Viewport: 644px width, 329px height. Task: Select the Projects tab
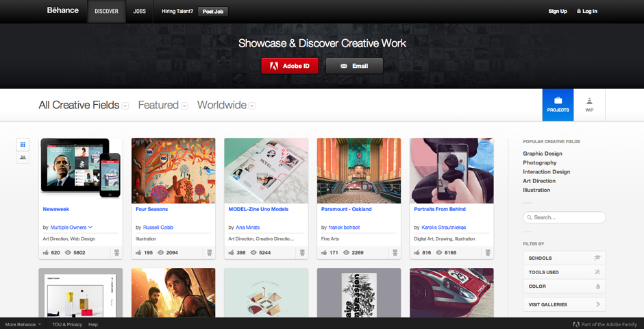558,105
